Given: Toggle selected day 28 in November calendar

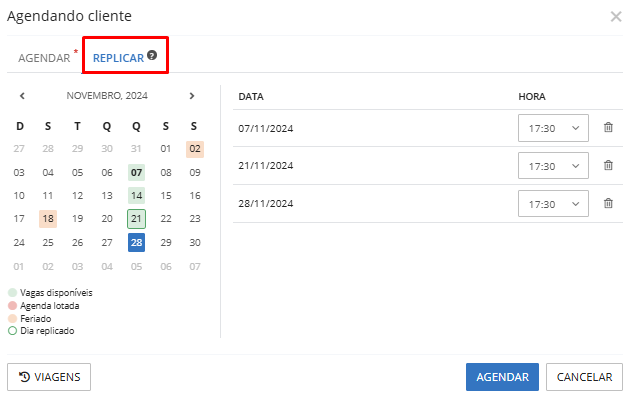Looking at the screenshot, I should point(136,242).
